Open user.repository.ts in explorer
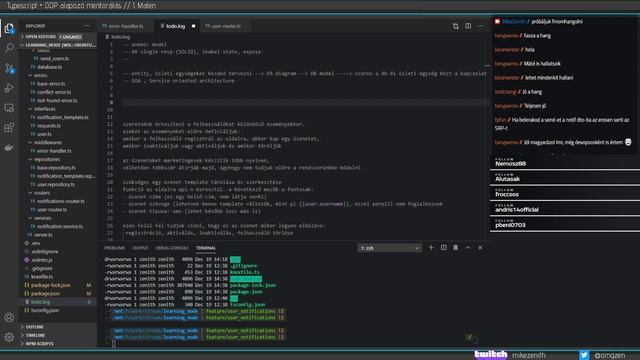Image resolution: width=640 pixels, height=360 pixels. click(x=56, y=184)
